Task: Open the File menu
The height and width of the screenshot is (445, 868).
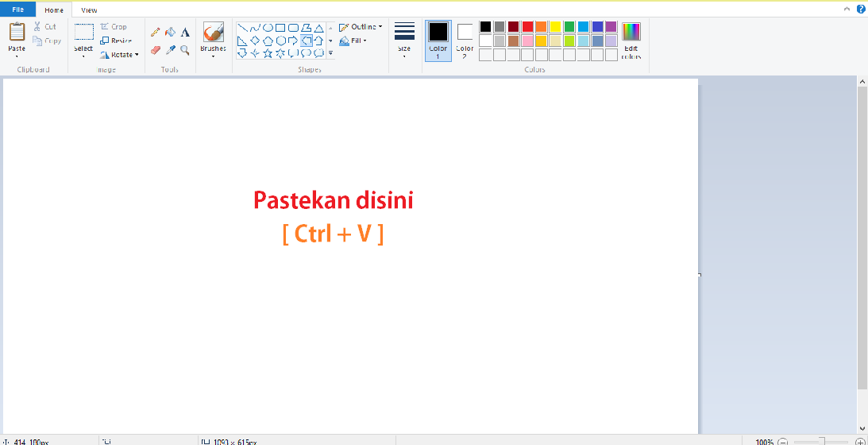Action: pos(17,10)
